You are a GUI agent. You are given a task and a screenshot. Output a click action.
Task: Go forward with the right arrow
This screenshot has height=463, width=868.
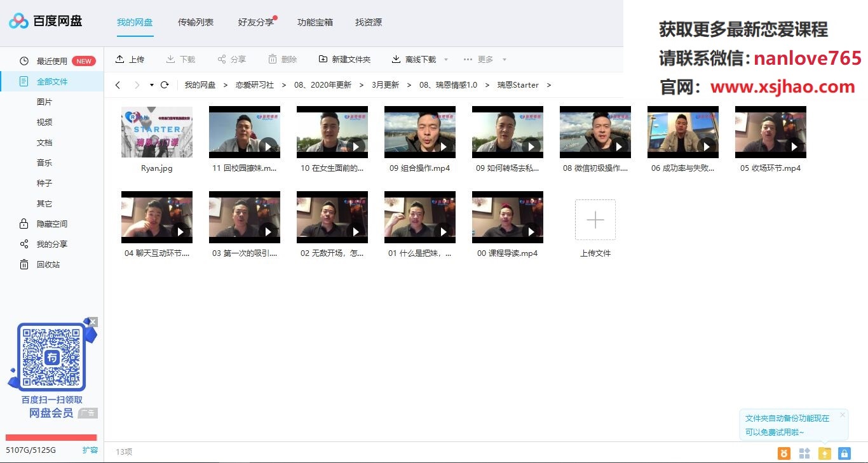pyautogui.click(x=137, y=84)
